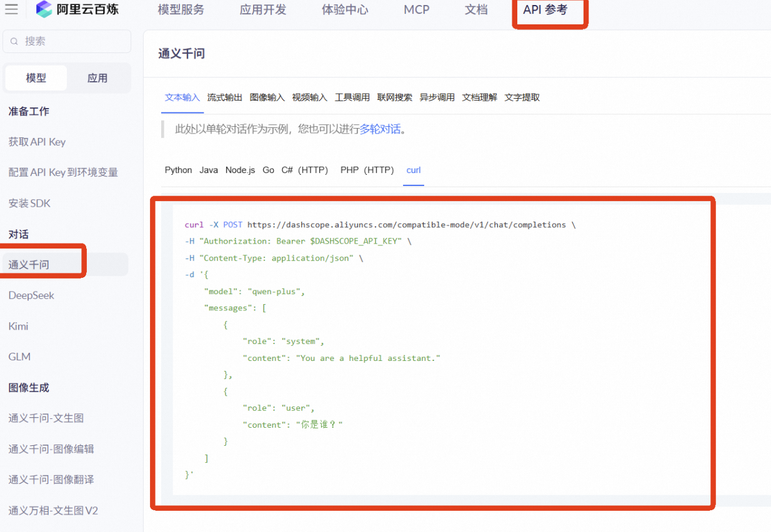
Task: Click the 阿里云百炼 logo
Action: [77, 9]
